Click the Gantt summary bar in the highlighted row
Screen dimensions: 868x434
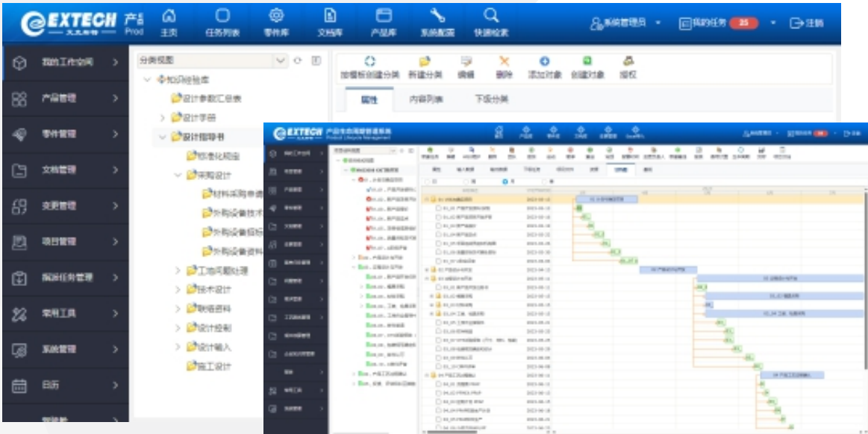coord(607,199)
